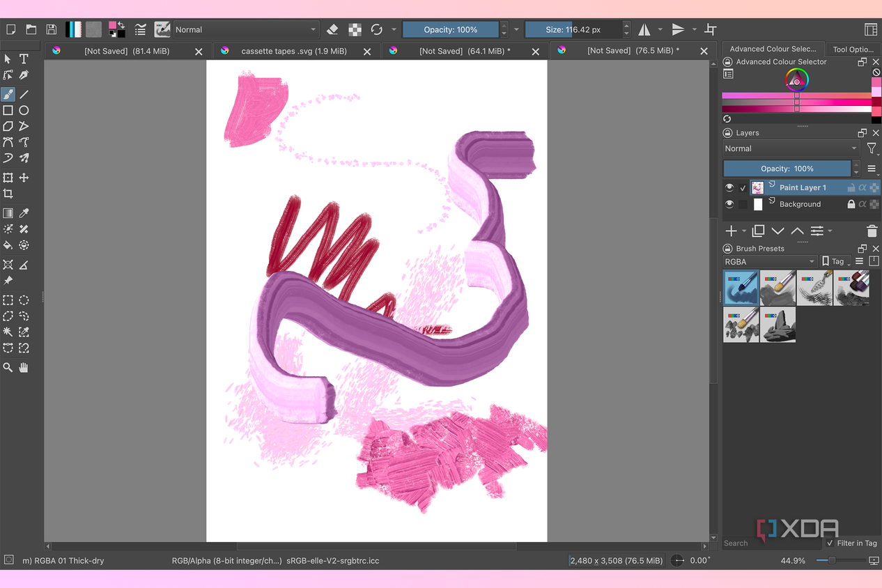Click the toolbar brush Size slider

tap(573, 29)
